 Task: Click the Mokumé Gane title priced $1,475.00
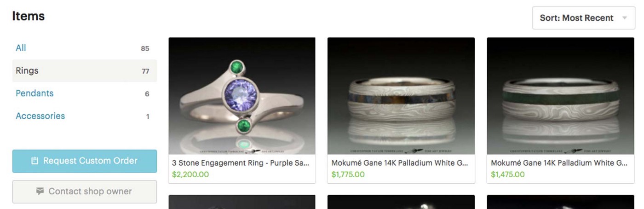[559, 163]
